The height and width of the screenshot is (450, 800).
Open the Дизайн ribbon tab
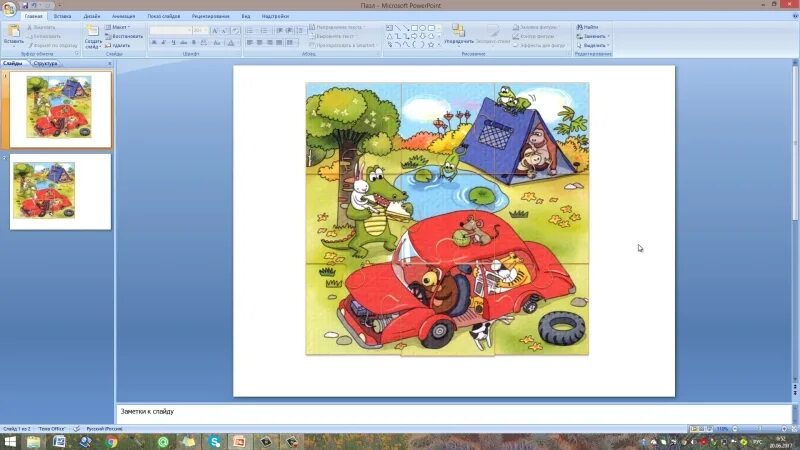(x=92, y=16)
